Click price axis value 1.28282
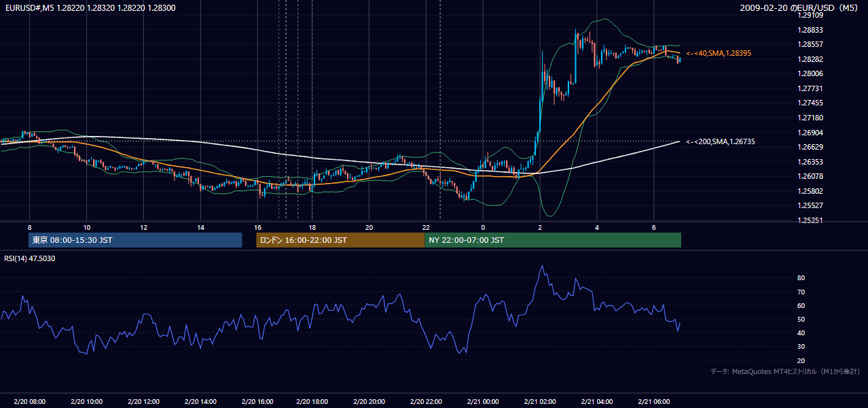The image size is (868, 408). click(x=810, y=59)
